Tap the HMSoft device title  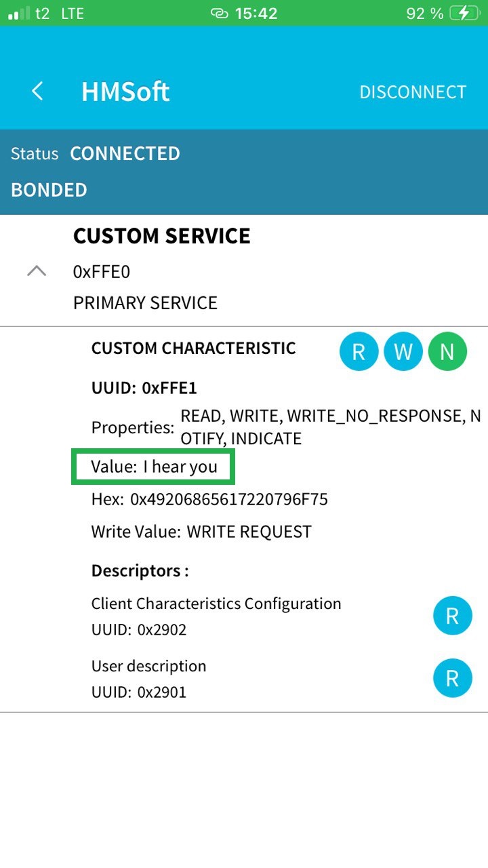pos(125,92)
